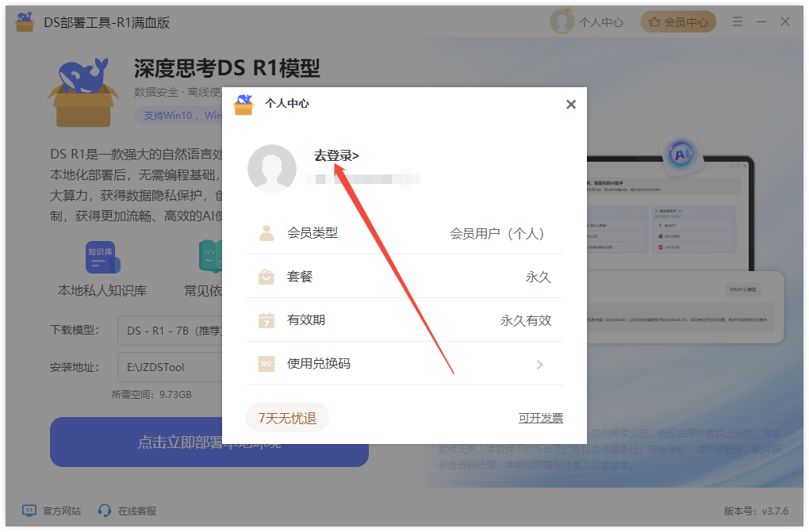This screenshot has height=532, width=809.
Task: Click the thumbs-up icon in 会员中心
Action: [654, 21]
